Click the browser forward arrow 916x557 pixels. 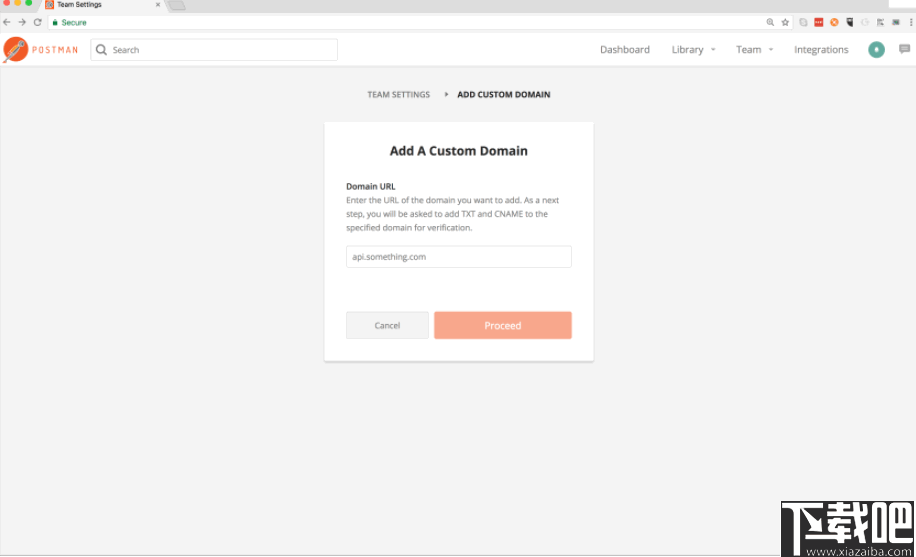tap(22, 22)
